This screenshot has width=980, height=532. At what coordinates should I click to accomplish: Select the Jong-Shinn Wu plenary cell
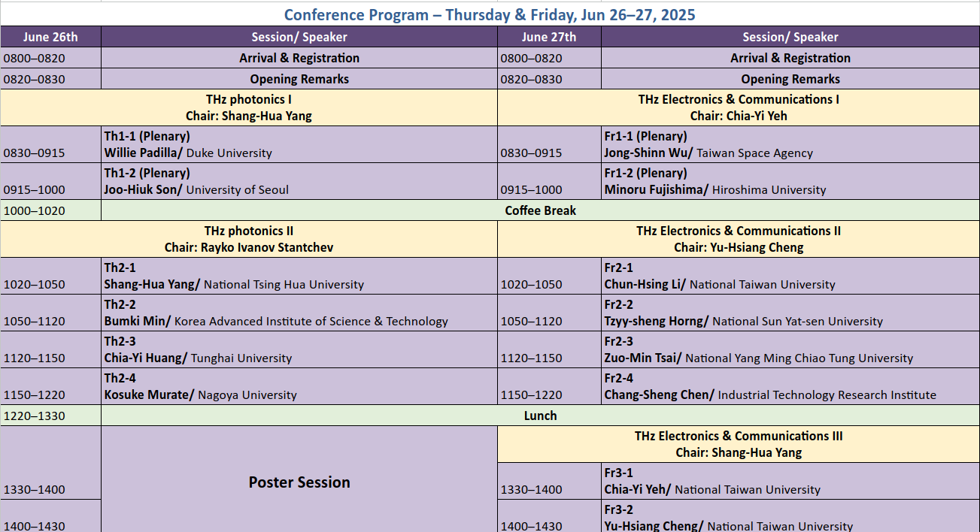[790, 144]
